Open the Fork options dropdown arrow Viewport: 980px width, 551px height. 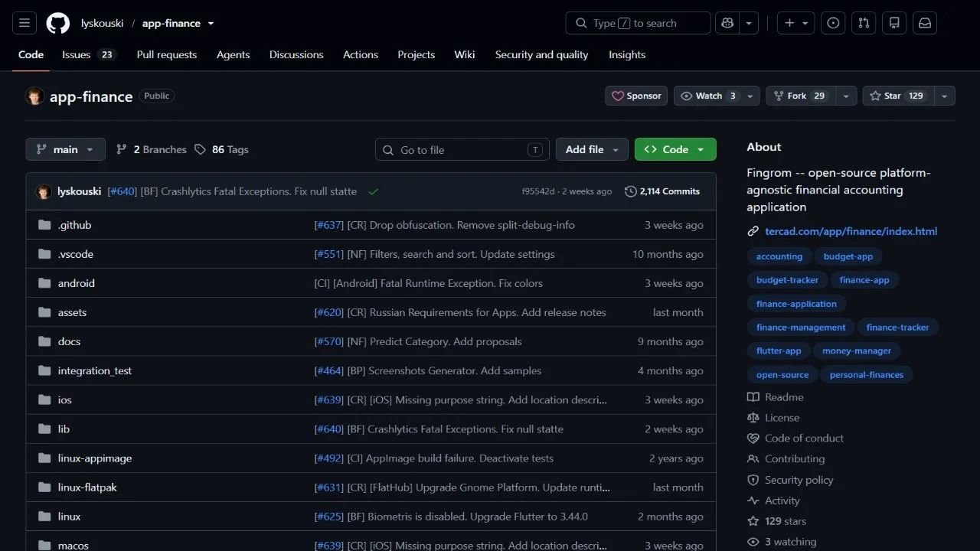(846, 96)
